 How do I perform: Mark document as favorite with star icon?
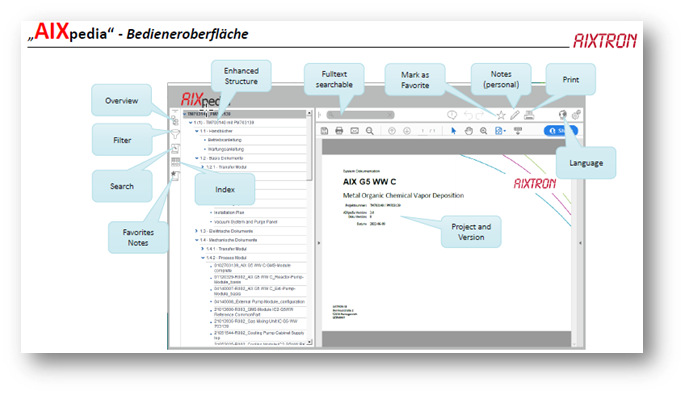tap(501, 115)
